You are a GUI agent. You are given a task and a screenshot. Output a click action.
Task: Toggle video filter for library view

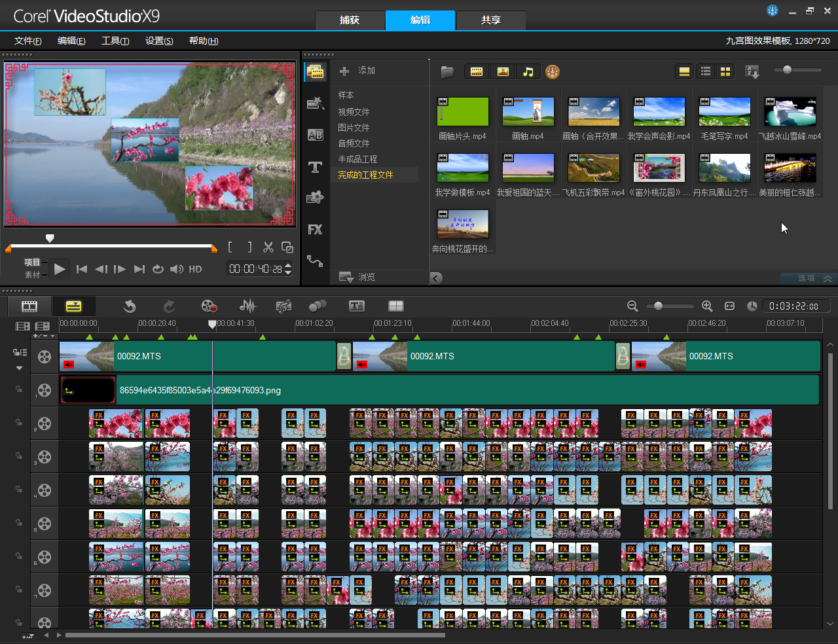[477, 72]
